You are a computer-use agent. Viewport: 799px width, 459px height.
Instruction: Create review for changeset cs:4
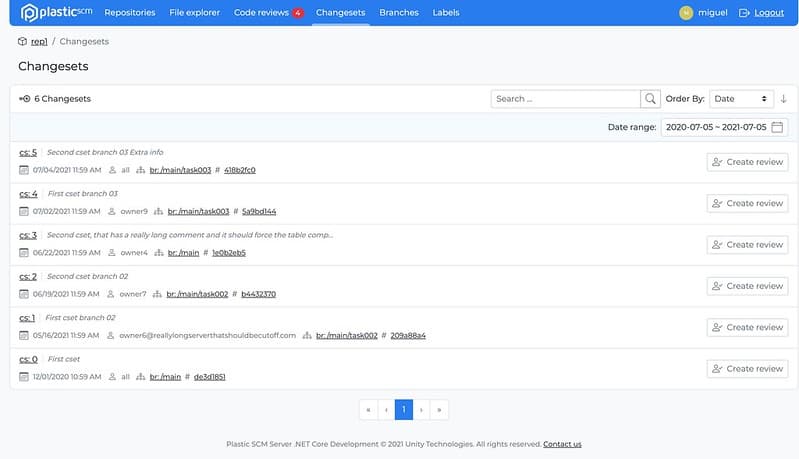747,203
